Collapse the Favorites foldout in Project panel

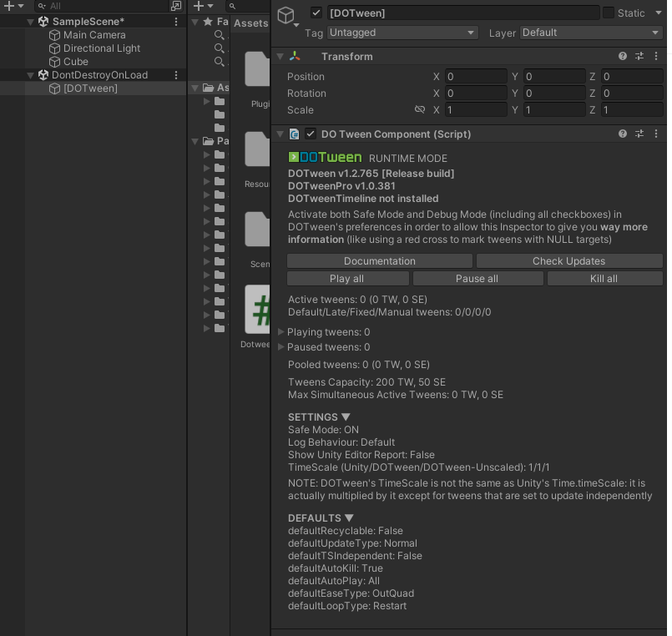[x=195, y=22]
